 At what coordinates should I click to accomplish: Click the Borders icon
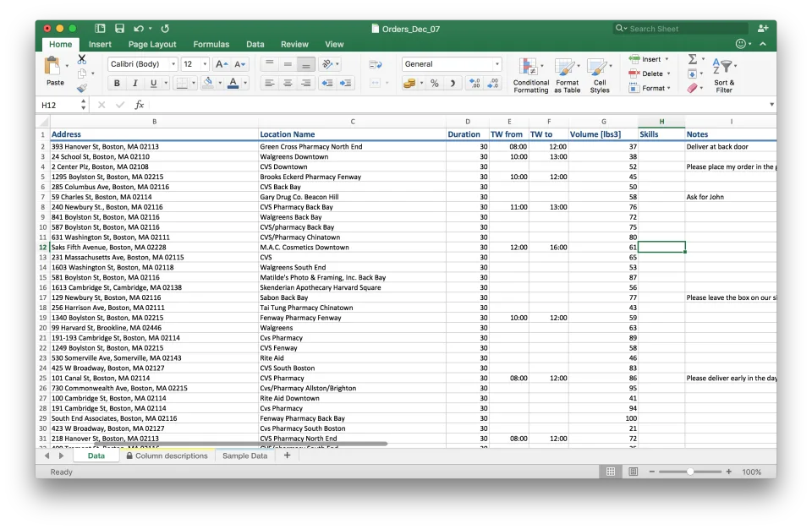182,83
